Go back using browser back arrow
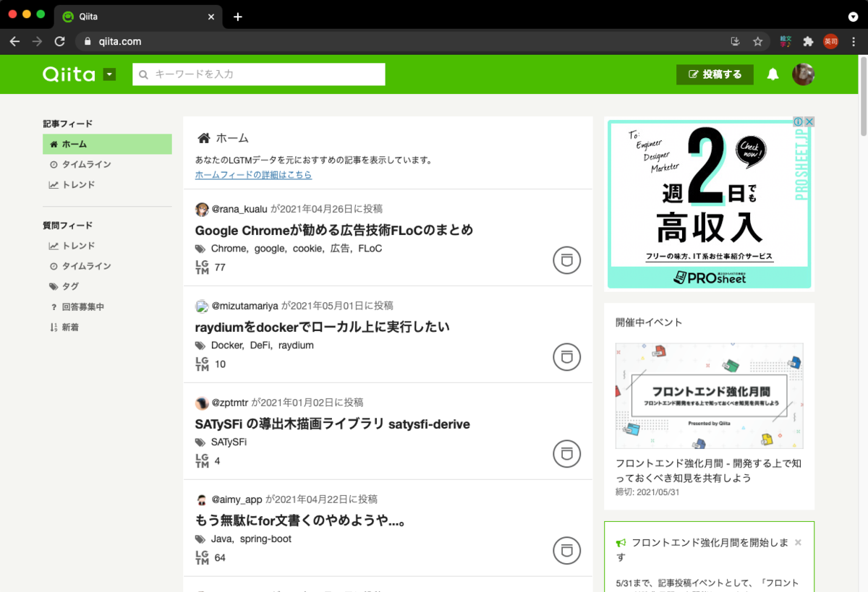 (14, 42)
